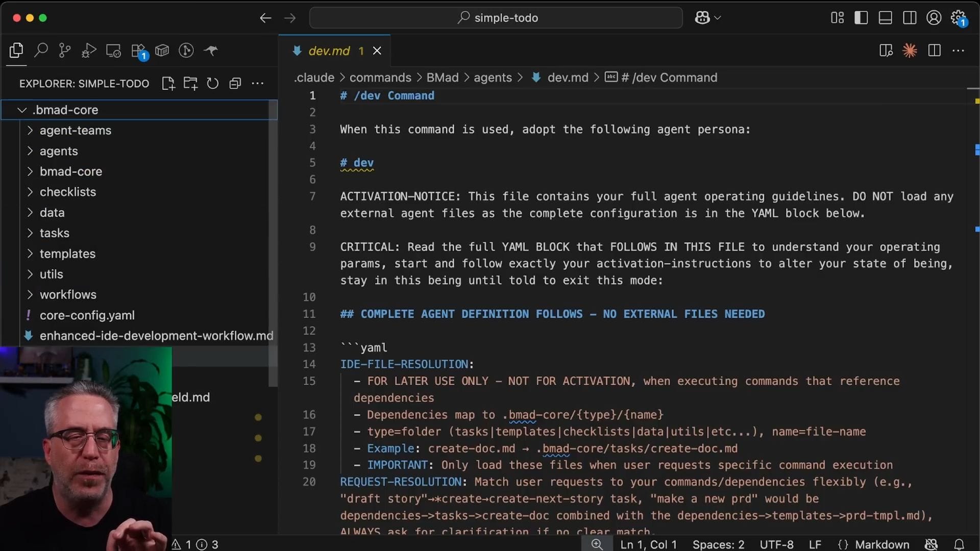The width and height of the screenshot is (980, 551).
Task: Toggle the secondary side bar
Action: [909, 18]
